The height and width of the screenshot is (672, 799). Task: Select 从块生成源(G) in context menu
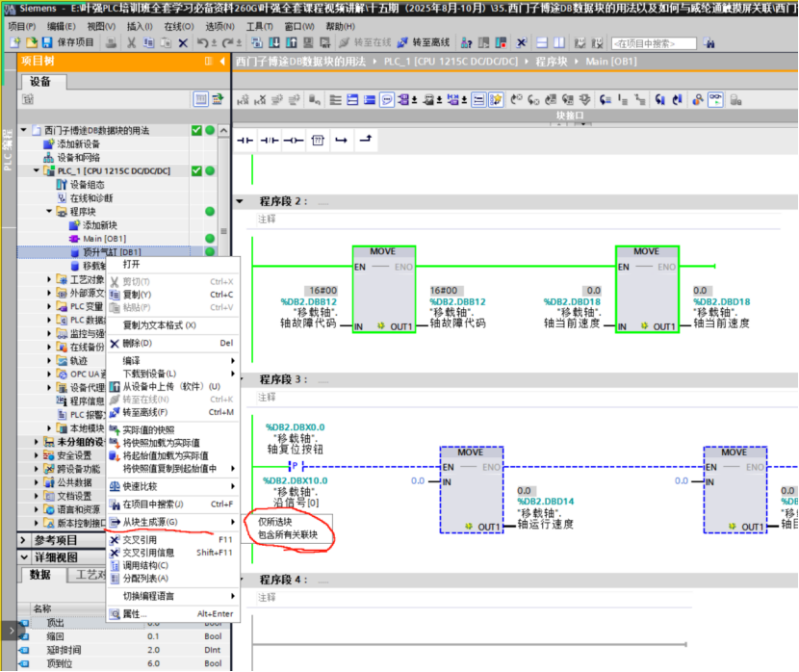pos(173,522)
